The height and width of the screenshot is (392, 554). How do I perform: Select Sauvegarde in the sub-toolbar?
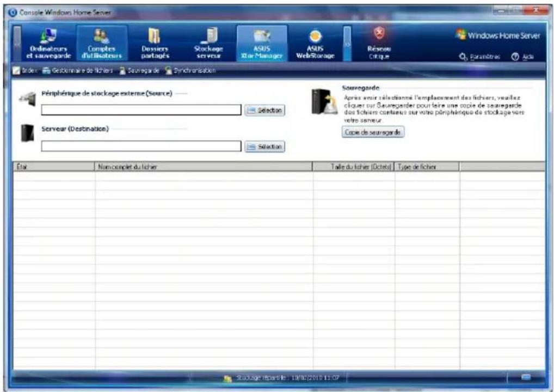[x=139, y=70]
